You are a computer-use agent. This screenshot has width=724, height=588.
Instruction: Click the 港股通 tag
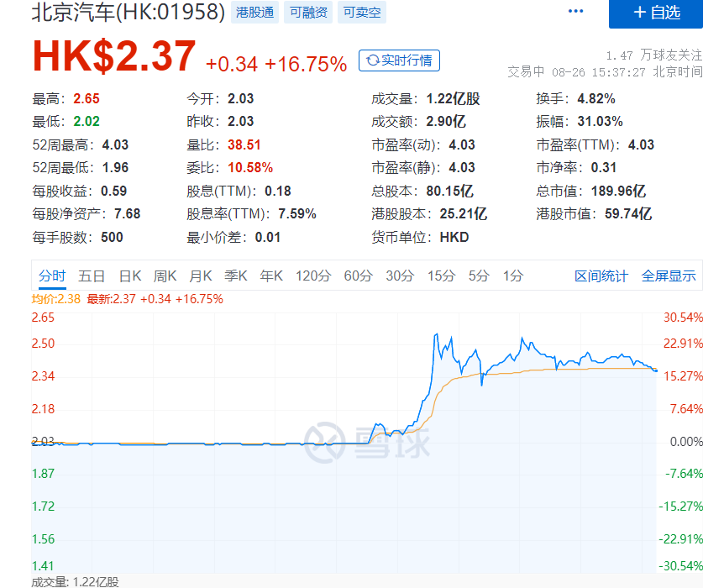tap(254, 13)
